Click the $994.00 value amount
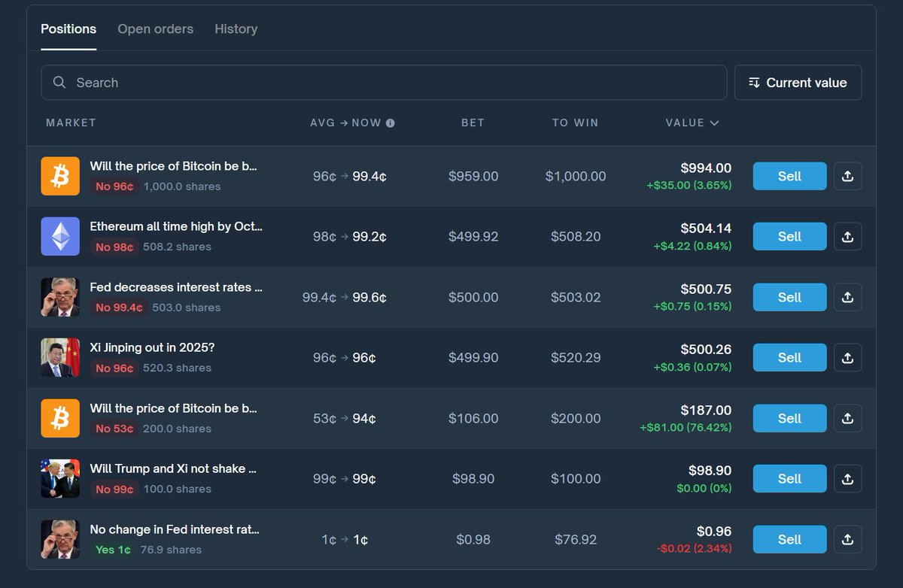The image size is (903, 588). click(x=706, y=168)
